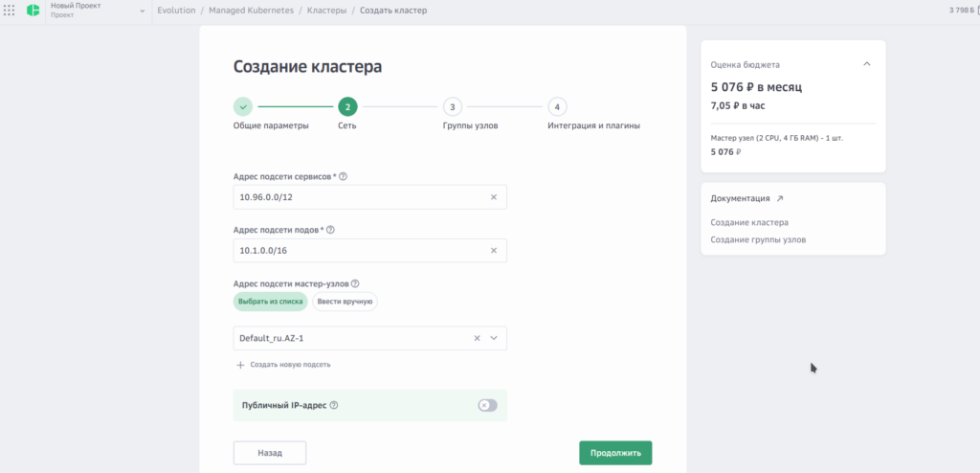
Task: Collapse the Оценка бюджета panel
Action: click(867, 65)
